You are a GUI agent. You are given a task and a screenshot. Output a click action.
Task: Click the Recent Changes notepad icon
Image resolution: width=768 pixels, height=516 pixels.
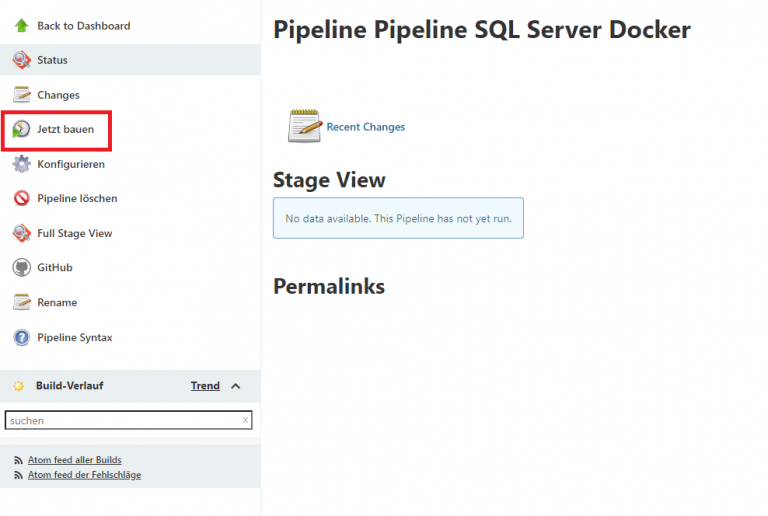pos(305,126)
